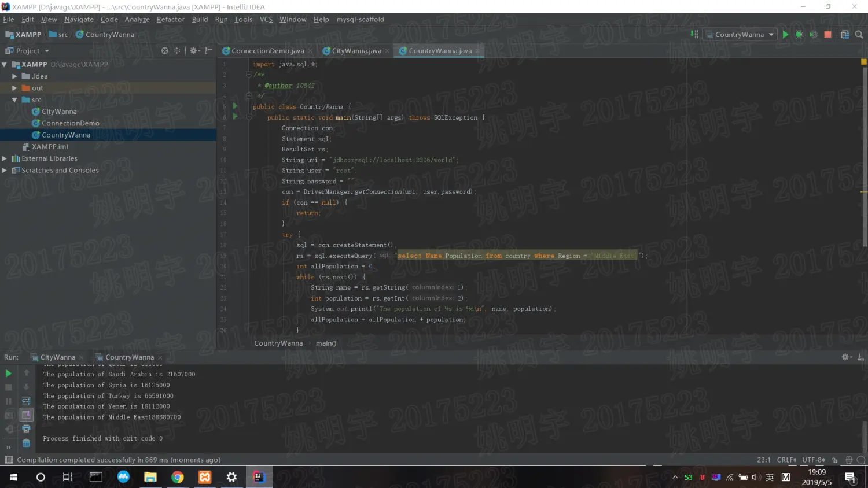Toggle tool window buttons in the bottom-left corner

[9, 460]
